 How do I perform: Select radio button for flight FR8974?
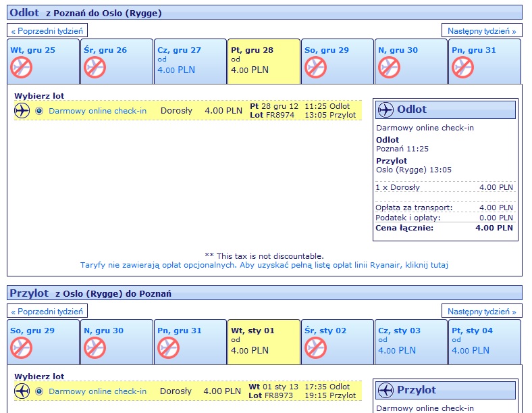39,111
